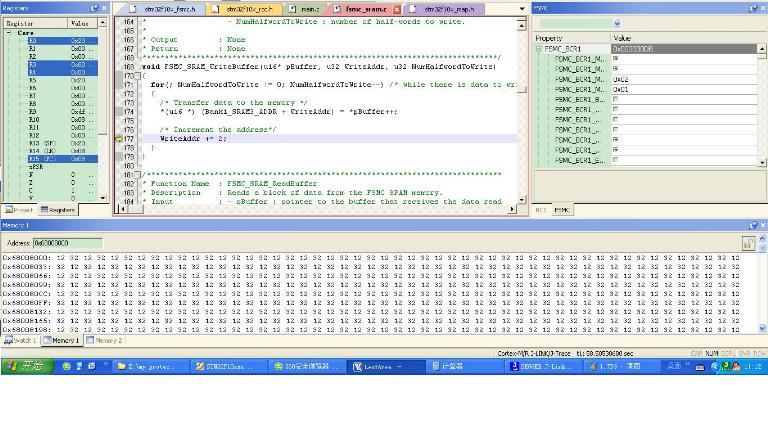Collapse the code fold marker at line 170
Screen dimensions: 768x432
pos(137,76)
